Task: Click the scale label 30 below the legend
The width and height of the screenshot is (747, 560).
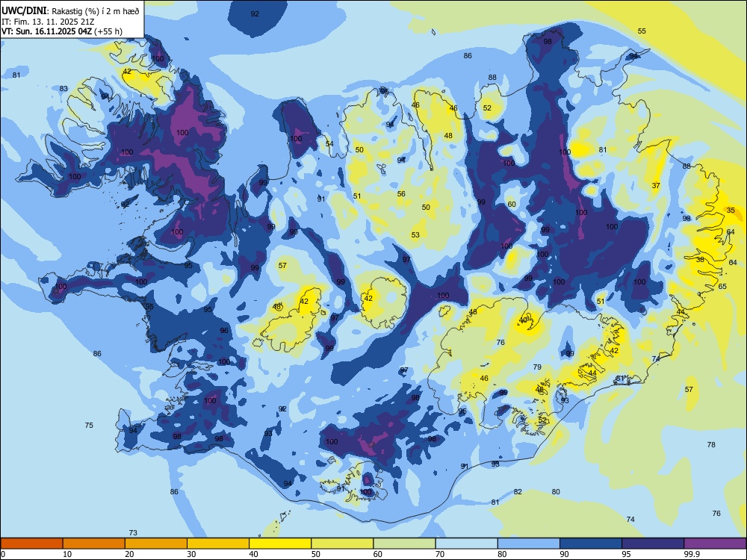Action: [191, 554]
